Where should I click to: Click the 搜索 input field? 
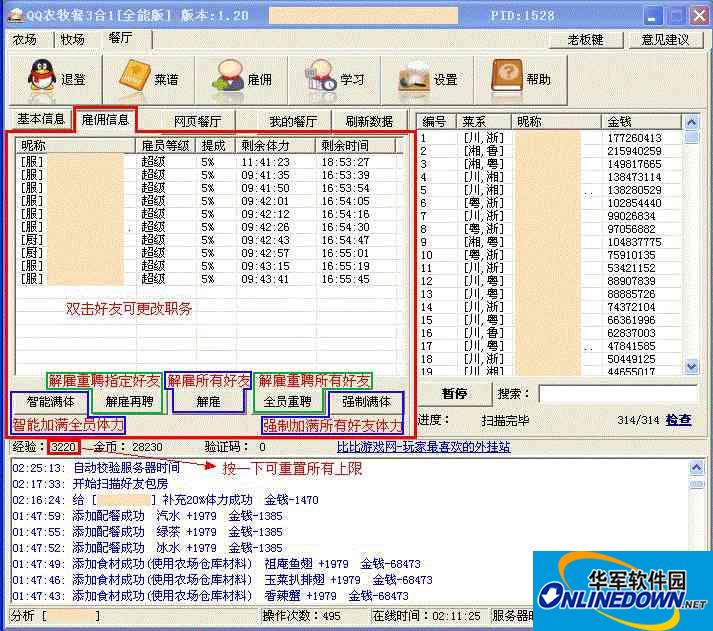(x=618, y=394)
